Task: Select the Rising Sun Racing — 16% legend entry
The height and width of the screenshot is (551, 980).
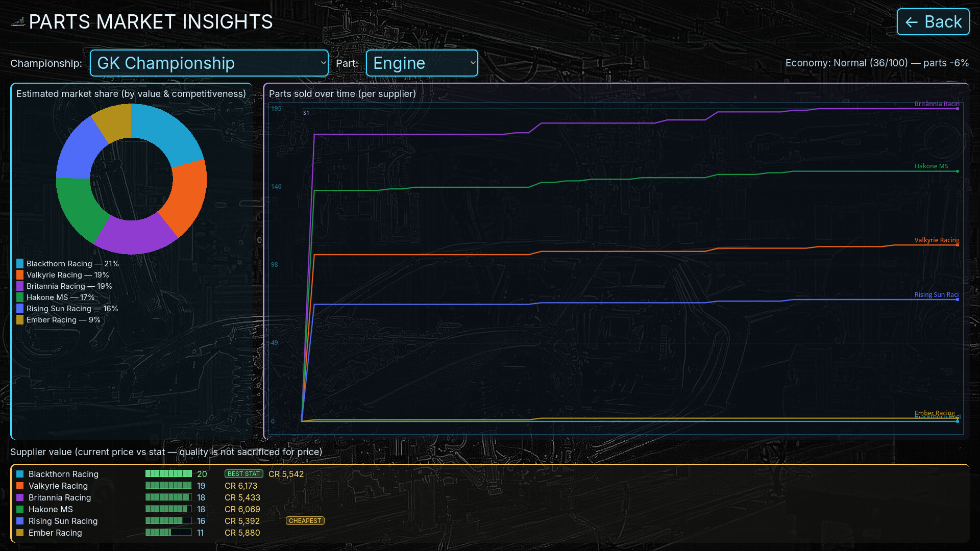Action: click(x=67, y=309)
